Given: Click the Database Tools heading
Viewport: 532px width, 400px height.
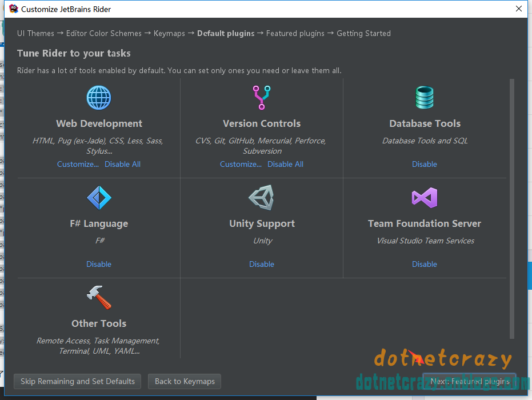Looking at the screenshot, I should (425, 123).
